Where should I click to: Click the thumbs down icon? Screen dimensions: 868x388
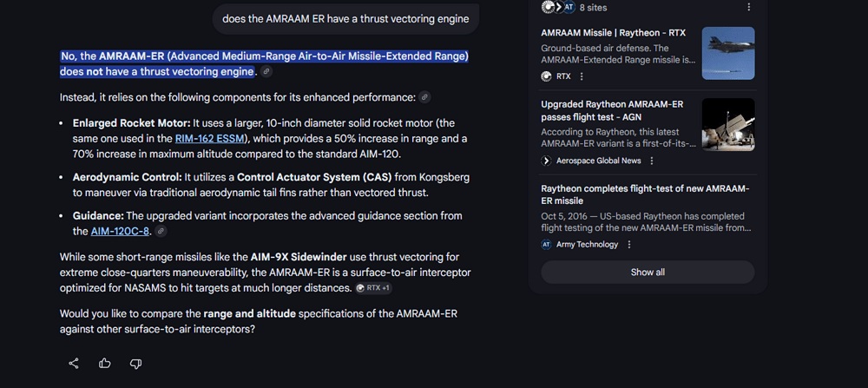click(x=135, y=363)
